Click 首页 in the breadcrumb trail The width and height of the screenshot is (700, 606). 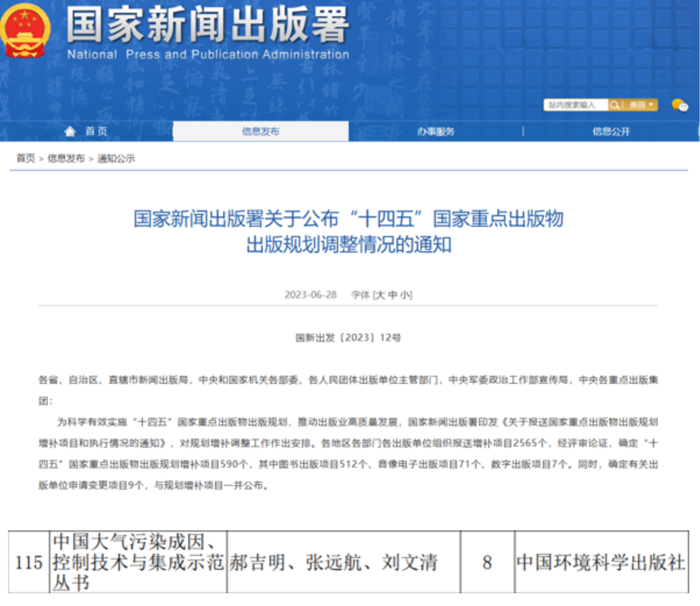coord(25,158)
